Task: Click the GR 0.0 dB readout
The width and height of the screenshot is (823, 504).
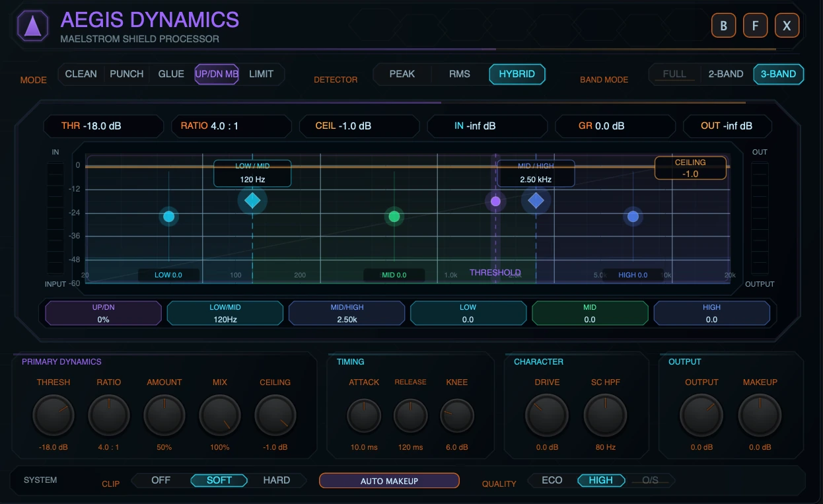Action: click(615, 126)
